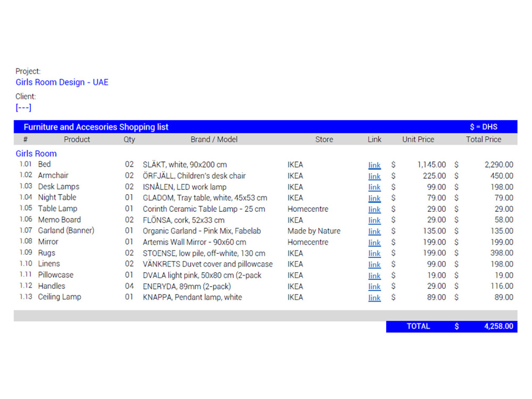Select the 398.00 total price for Rugs
Screen dimensions: 532x399
502,253
